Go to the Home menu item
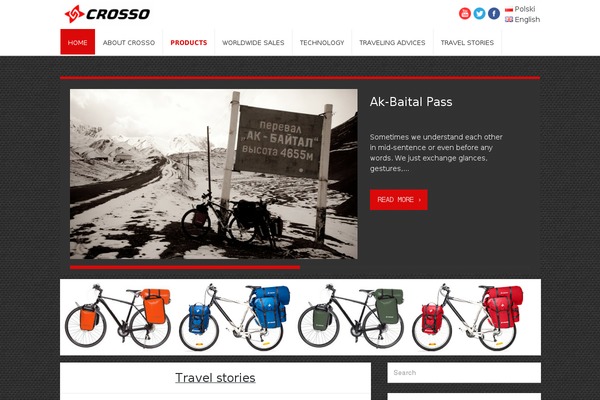Viewport: 600px width, 400px height. pos(77,42)
